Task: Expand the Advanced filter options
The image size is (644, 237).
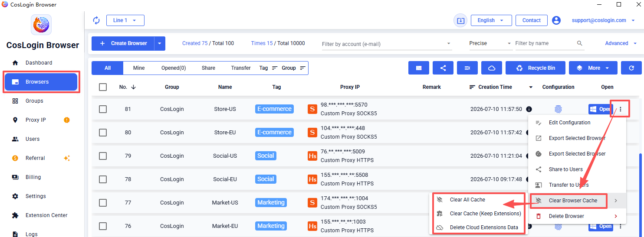Action: click(621, 43)
